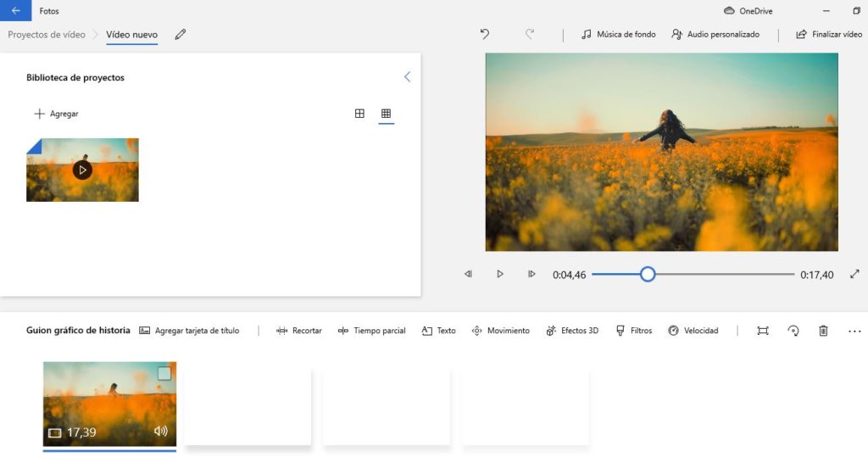Delete the selected clip with the trash icon
The height and width of the screenshot is (463, 868).
[x=823, y=331]
